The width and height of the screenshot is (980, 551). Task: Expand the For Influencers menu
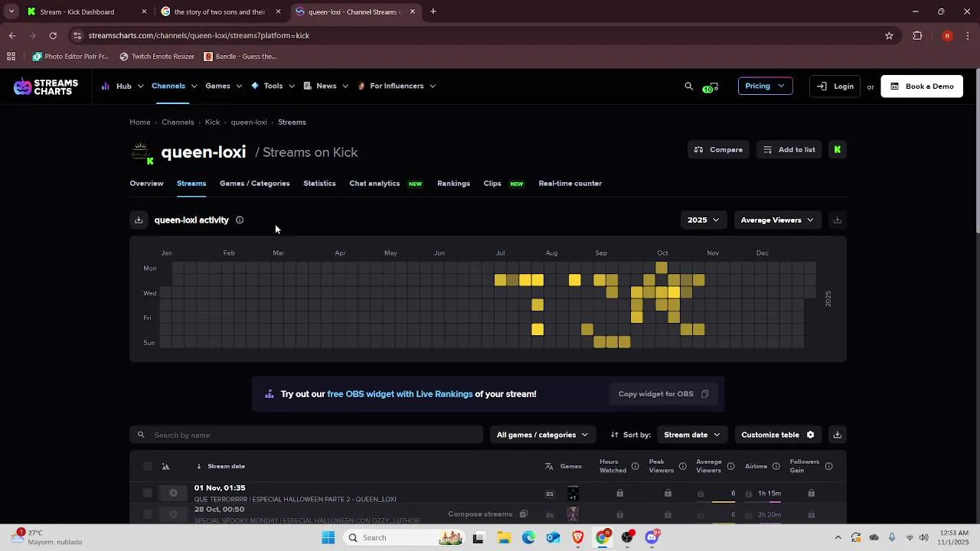point(397,86)
